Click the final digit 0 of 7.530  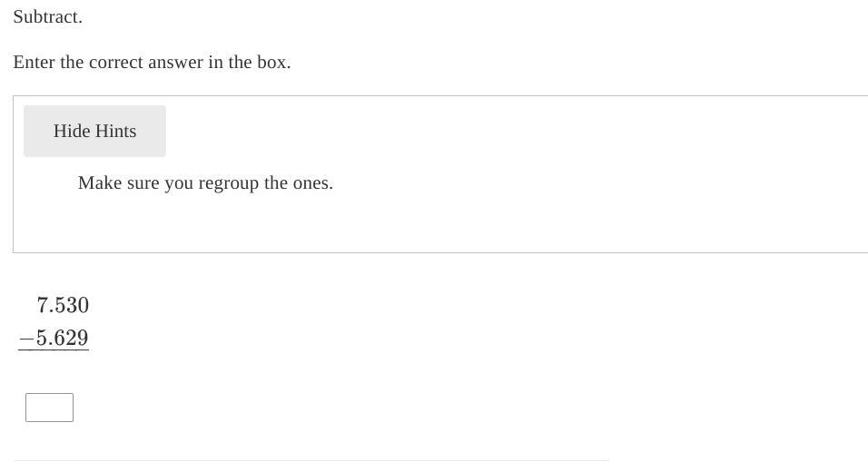click(x=84, y=305)
